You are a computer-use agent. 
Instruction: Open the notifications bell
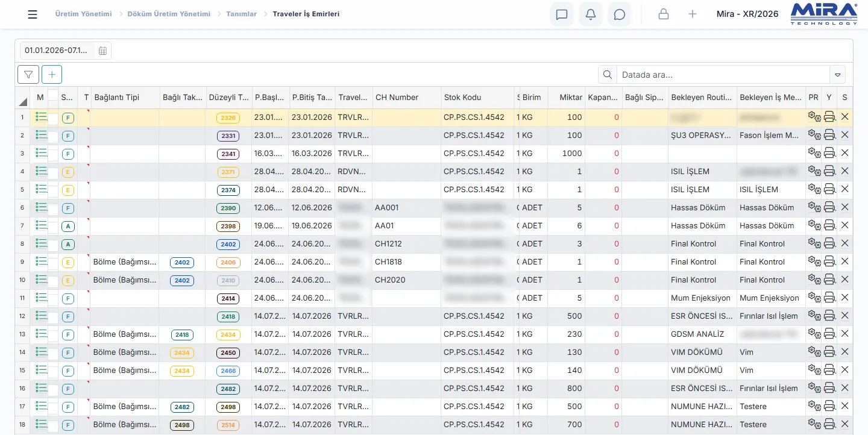591,14
